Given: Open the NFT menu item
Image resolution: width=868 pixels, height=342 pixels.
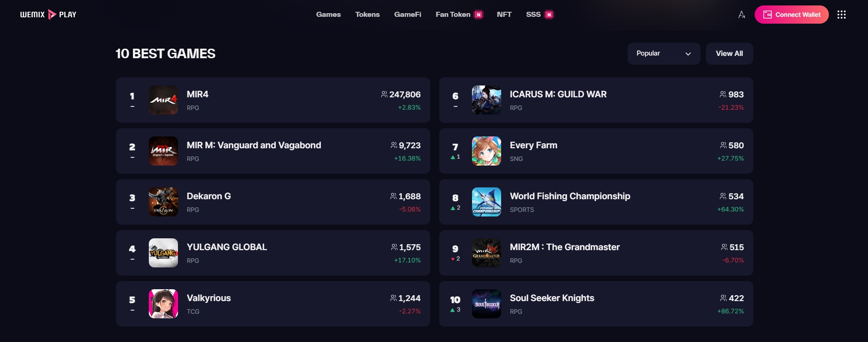Looking at the screenshot, I should point(504,15).
